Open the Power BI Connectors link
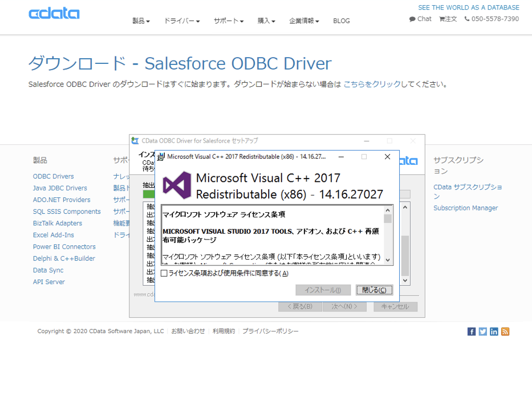Screen dimensions: 532x393 [x=64, y=247]
